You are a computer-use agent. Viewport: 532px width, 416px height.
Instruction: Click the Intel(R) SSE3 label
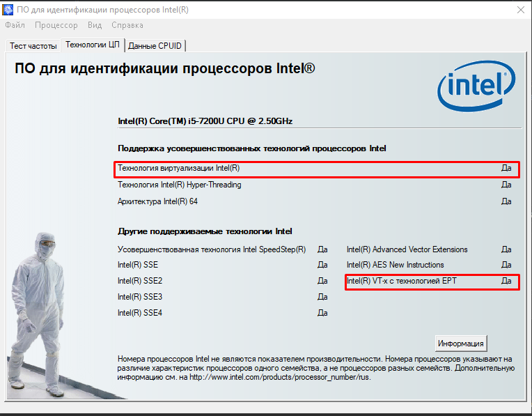coord(140,297)
